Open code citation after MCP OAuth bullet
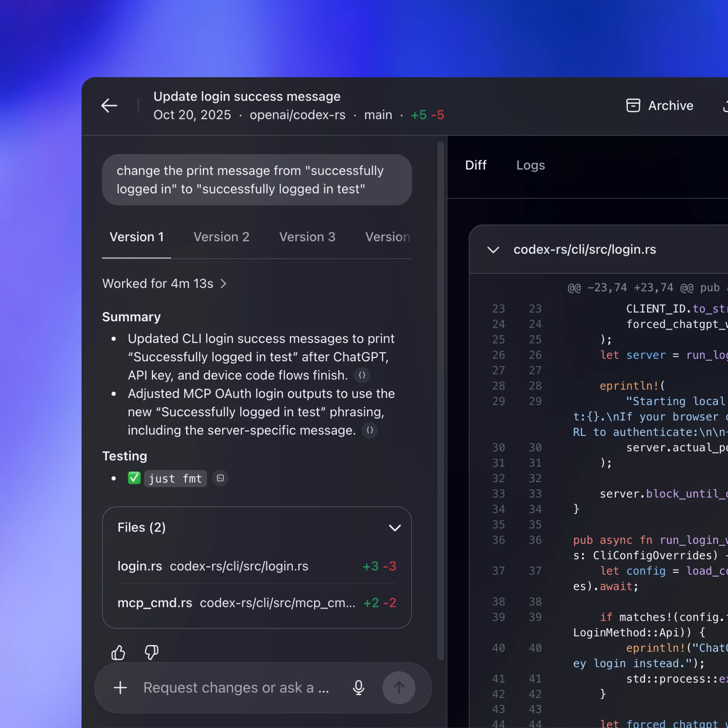 [x=370, y=430]
